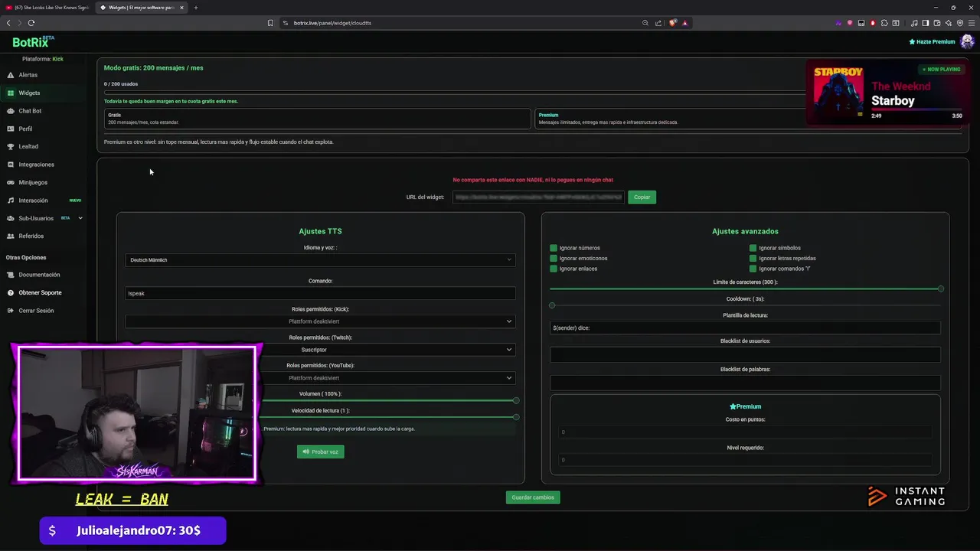Adjust the Límite de caracteres slider handle
The height and width of the screenshot is (551, 980).
tap(941, 289)
